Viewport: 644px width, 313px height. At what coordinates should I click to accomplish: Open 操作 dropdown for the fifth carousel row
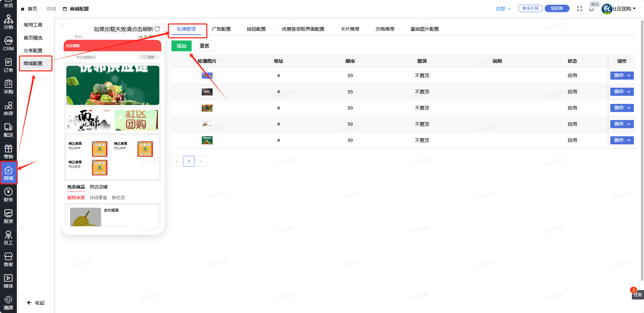coord(622,140)
